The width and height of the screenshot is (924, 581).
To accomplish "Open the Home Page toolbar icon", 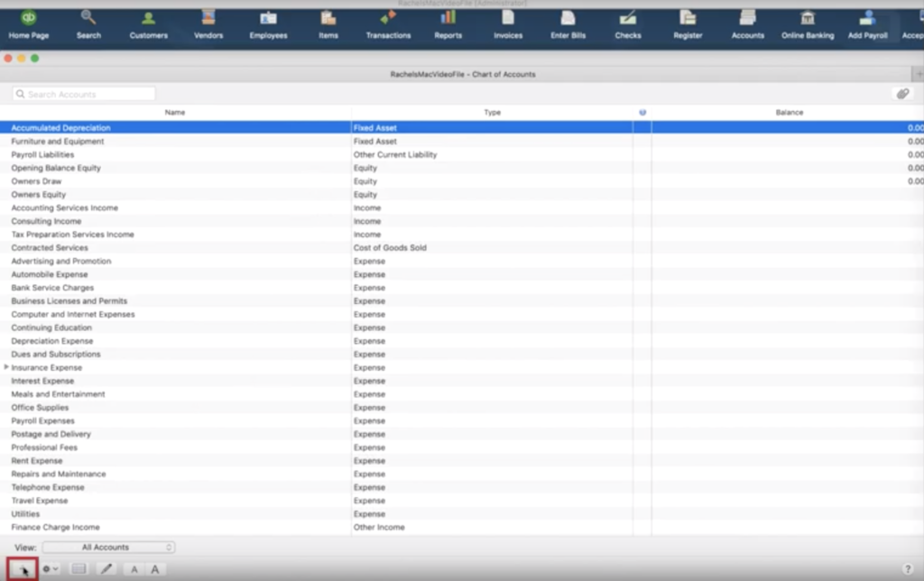I will (x=28, y=24).
